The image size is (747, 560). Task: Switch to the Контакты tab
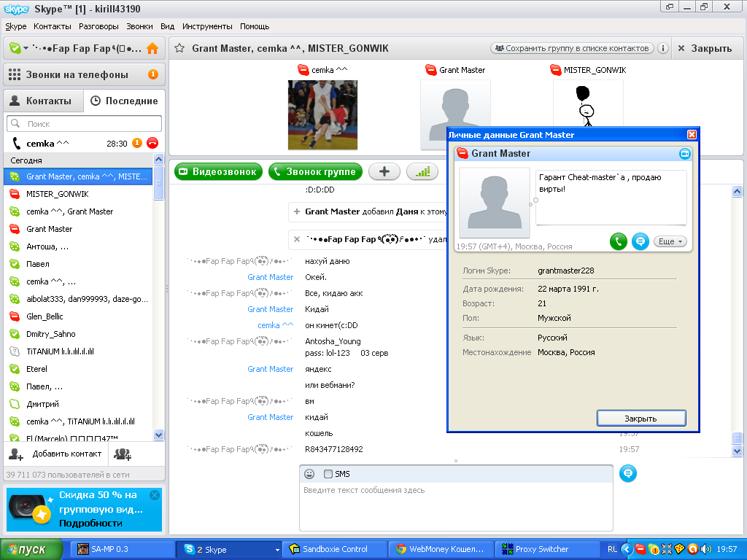(x=44, y=101)
